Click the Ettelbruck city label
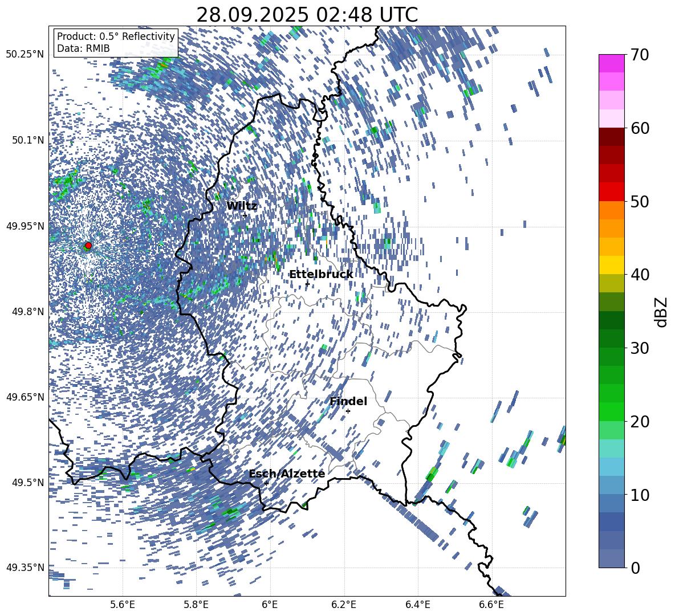This screenshot has width=675, height=616. click(321, 275)
